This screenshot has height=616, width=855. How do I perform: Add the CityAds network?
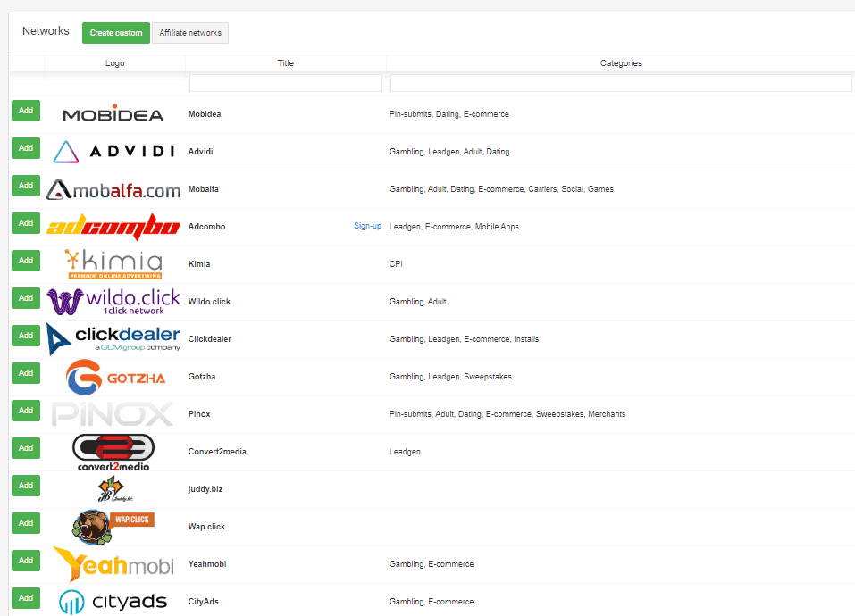pyautogui.click(x=26, y=598)
